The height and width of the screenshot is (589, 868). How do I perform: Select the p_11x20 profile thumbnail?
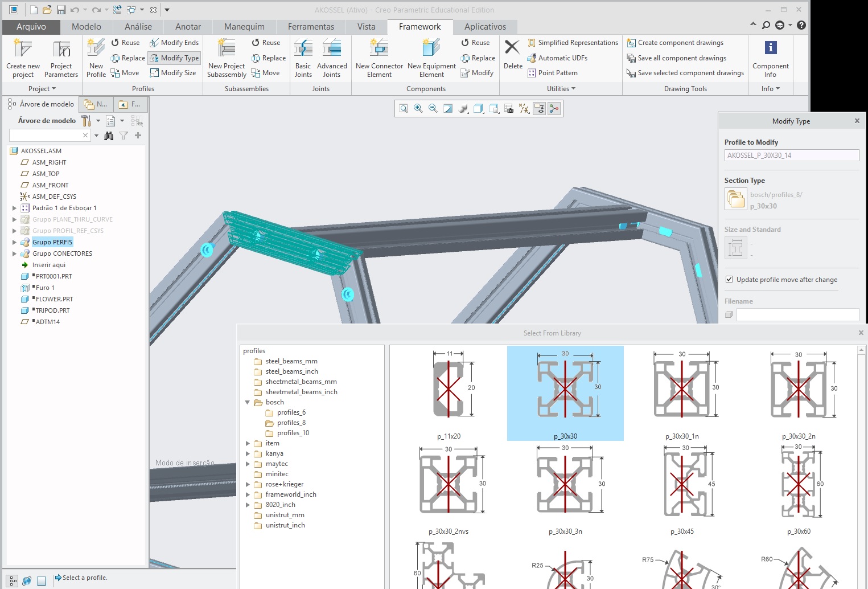coord(449,394)
